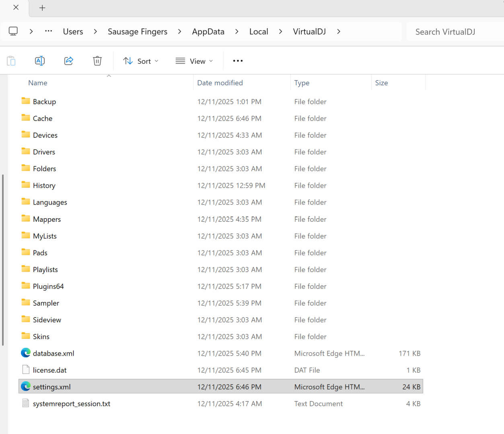Open the Sort dropdown menu
504x434 pixels.
pyautogui.click(x=141, y=61)
